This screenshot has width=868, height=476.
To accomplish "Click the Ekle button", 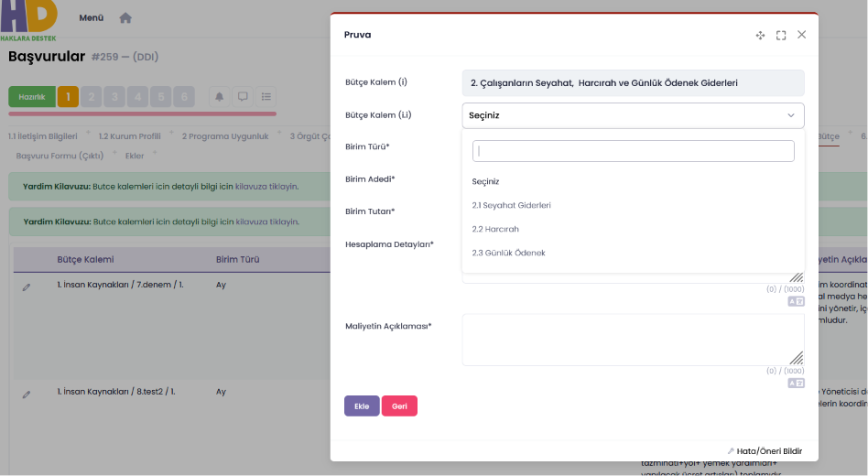I will (362, 406).
